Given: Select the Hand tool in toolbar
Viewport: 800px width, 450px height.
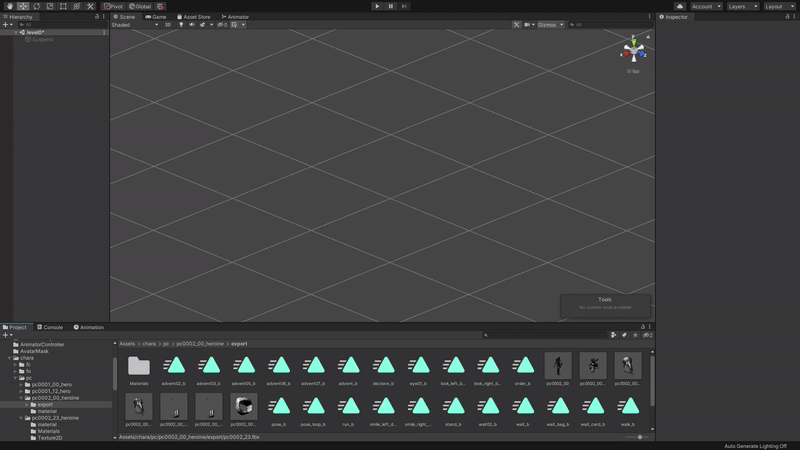Looking at the screenshot, I should click(x=10, y=6).
